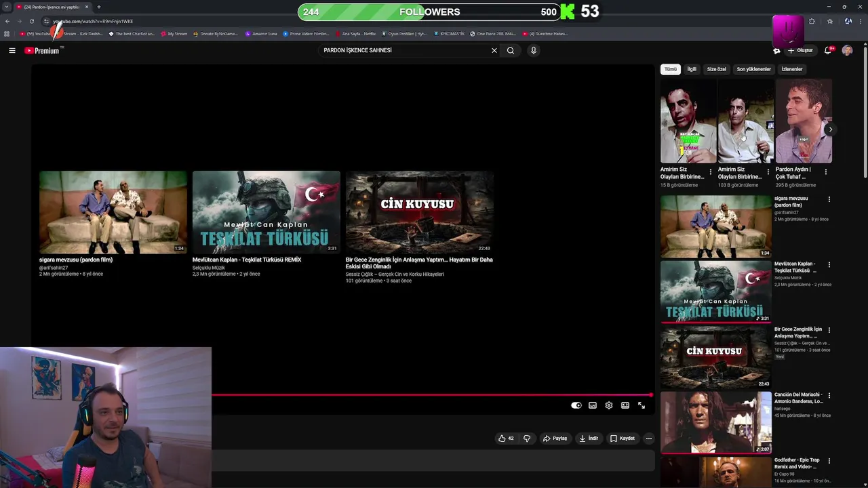Go back in browser history

click(7, 21)
